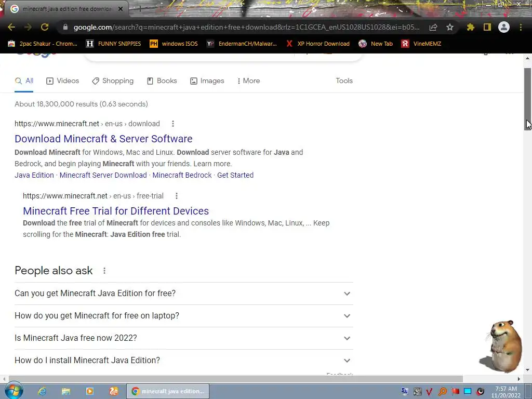Switch to the Videos tab
Viewport: 532px width, 399px height.
coord(62,81)
